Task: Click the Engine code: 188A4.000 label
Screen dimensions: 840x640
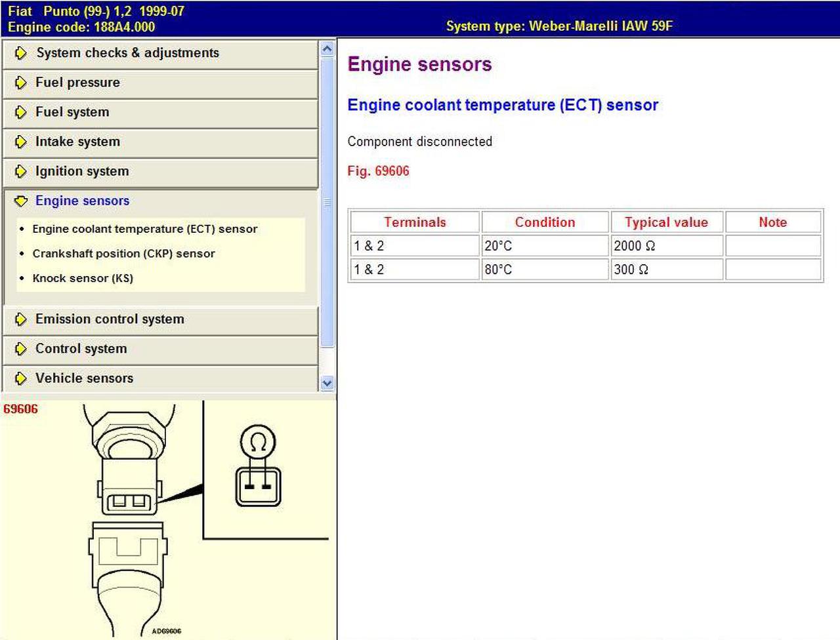Action: (x=81, y=27)
